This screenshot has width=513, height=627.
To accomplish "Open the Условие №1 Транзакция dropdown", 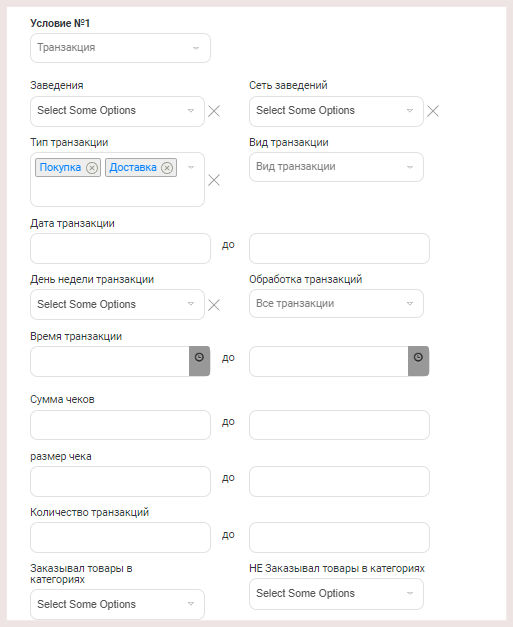I will [120, 48].
